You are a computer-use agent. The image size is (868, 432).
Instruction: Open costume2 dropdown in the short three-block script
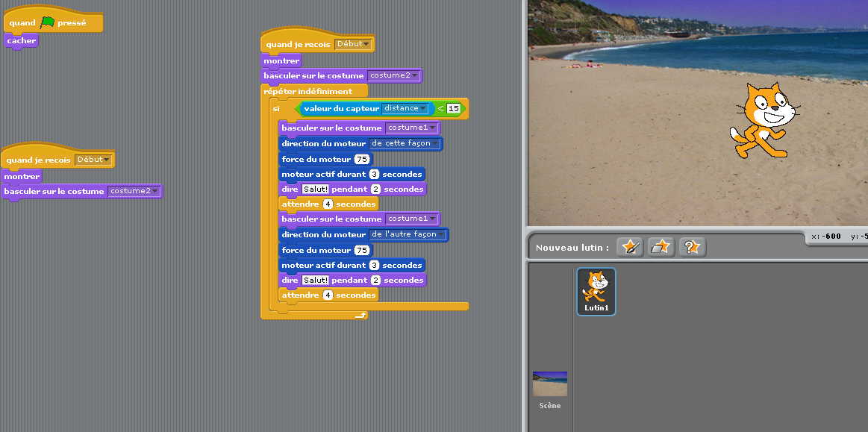[x=134, y=192]
